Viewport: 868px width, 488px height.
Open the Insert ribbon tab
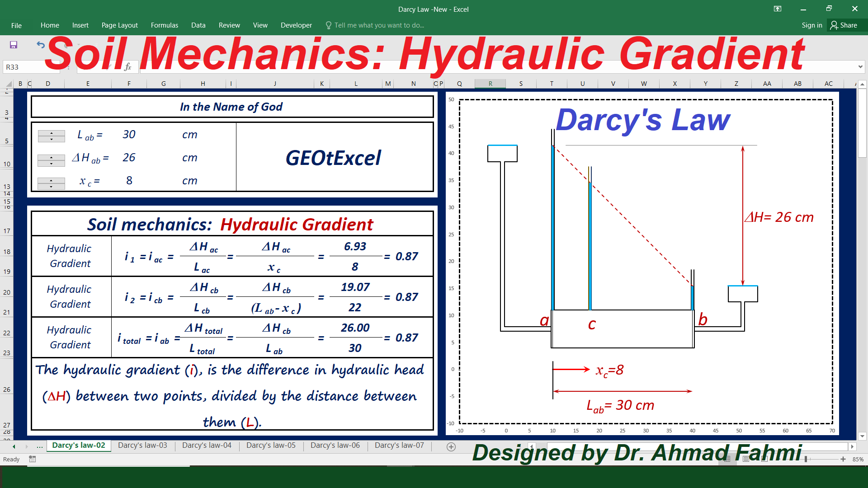(x=80, y=25)
